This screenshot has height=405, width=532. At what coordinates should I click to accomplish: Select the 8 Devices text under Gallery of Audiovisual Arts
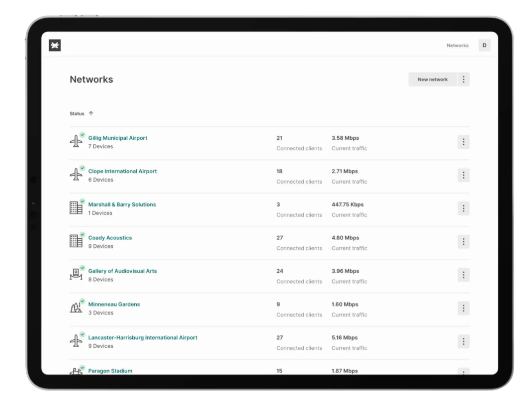coord(101,280)
